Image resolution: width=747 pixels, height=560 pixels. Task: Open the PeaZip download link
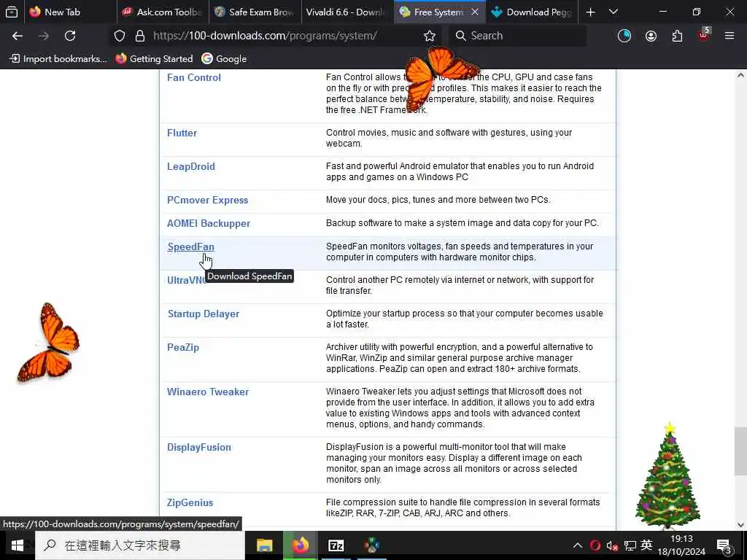point(183,347)
